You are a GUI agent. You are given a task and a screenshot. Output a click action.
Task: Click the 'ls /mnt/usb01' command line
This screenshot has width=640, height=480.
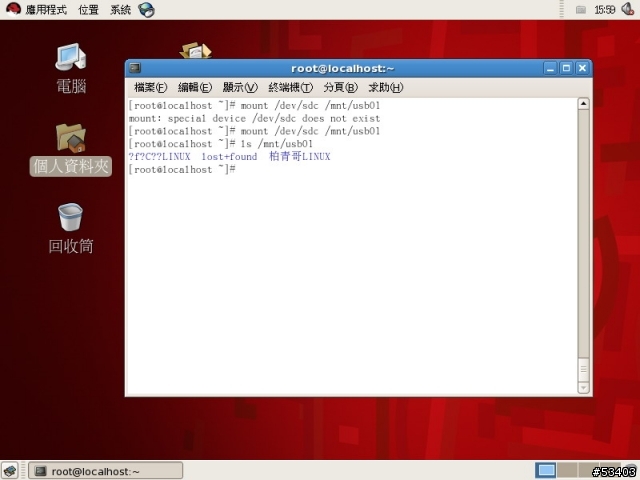coord(221,144)
